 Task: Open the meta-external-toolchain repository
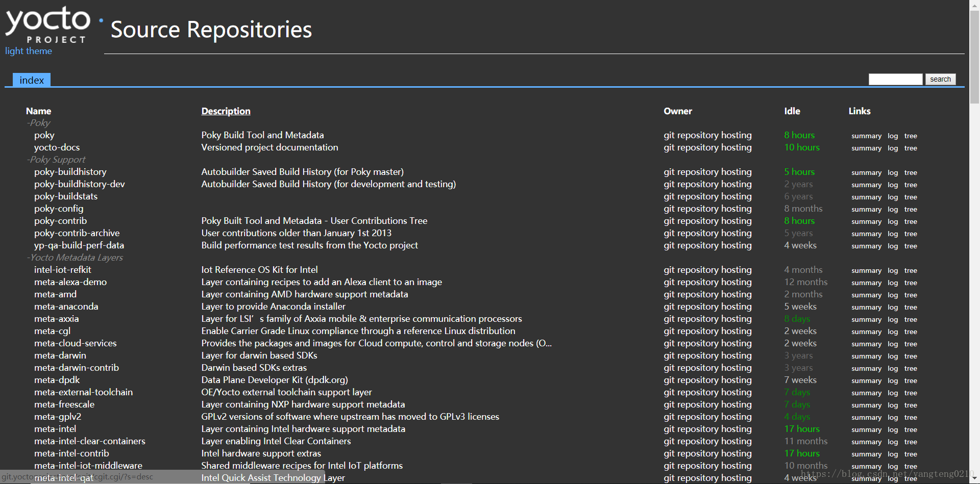tap(84, 392)
